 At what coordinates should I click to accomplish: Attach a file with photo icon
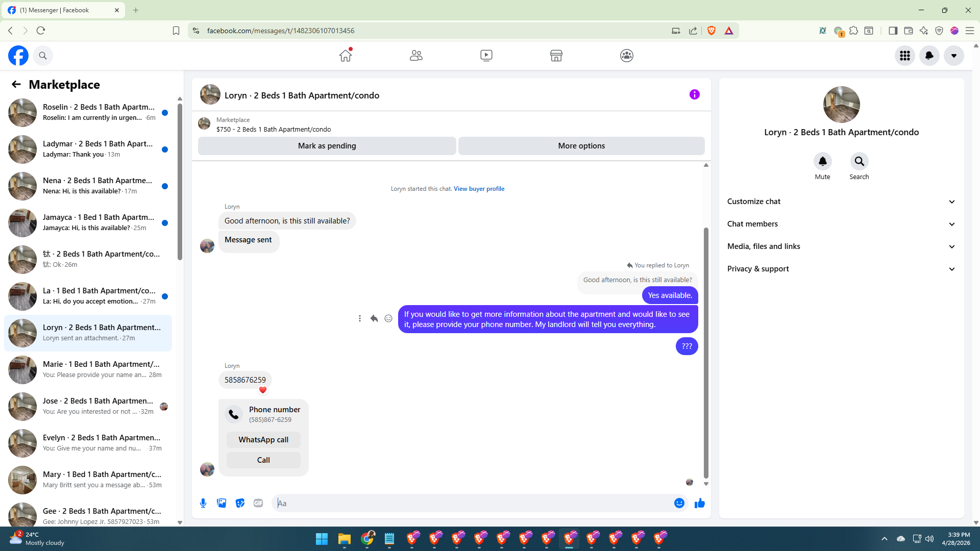point(222,503)
